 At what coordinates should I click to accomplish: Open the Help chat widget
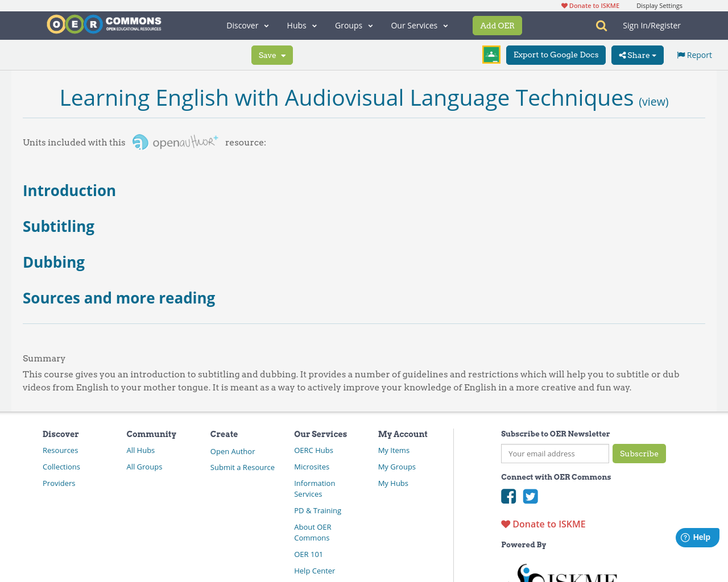click(x=696, y=536)
